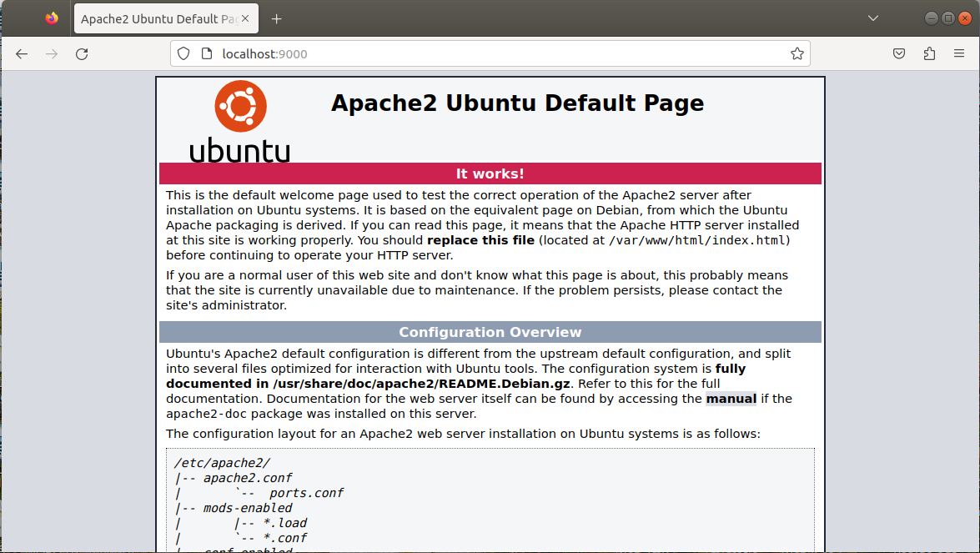Screen dimensions: 980x553
Task: Focus the address bar showing localhost:9000
Action: click(x=500, y=54)
